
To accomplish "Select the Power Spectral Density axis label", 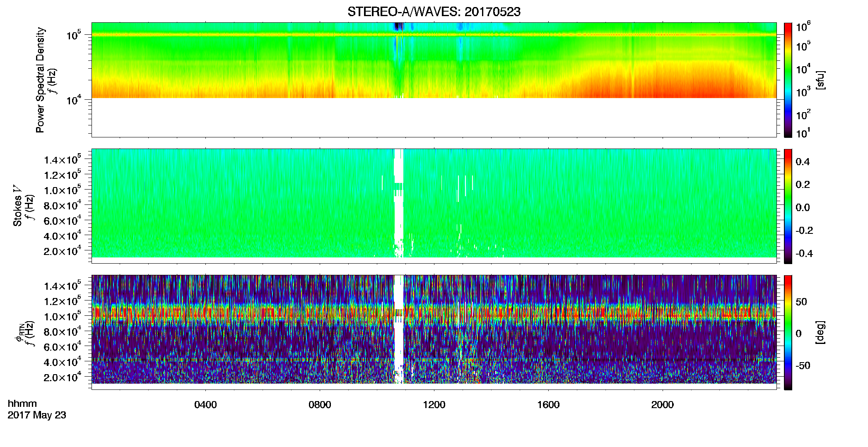I will pyautogui.click(x=40, y=80).
